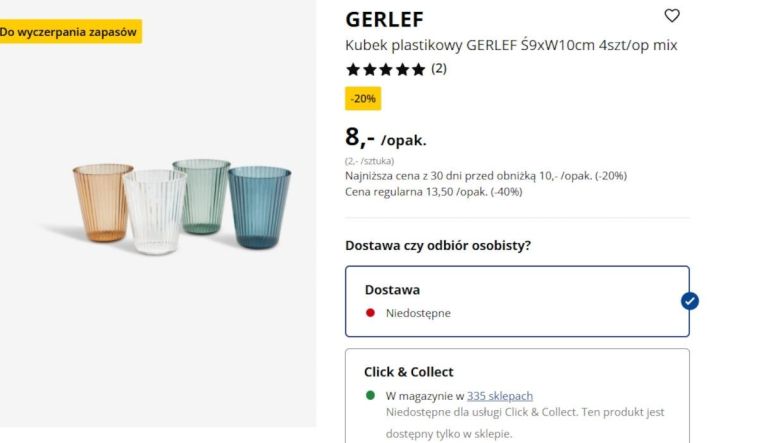This screenshot has height=443, width=759.
Task: Click the 'Kubek plastikowy GERLEF' description
Action: [x=511, y=45]
